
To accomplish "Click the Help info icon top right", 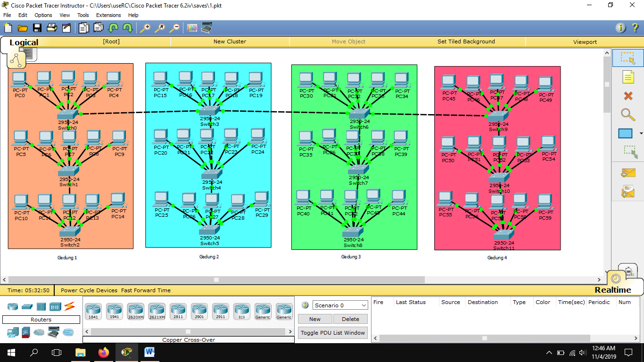I will 621,28.
